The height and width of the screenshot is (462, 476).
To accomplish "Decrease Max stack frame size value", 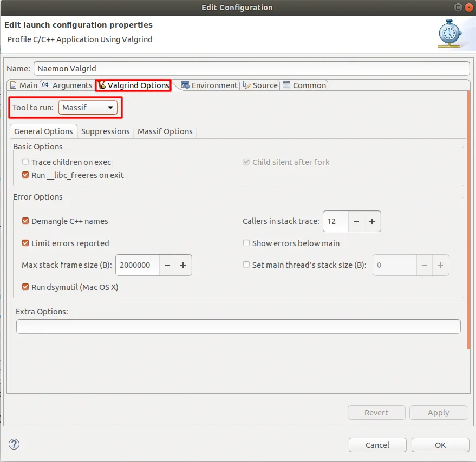I will point(167,265).
